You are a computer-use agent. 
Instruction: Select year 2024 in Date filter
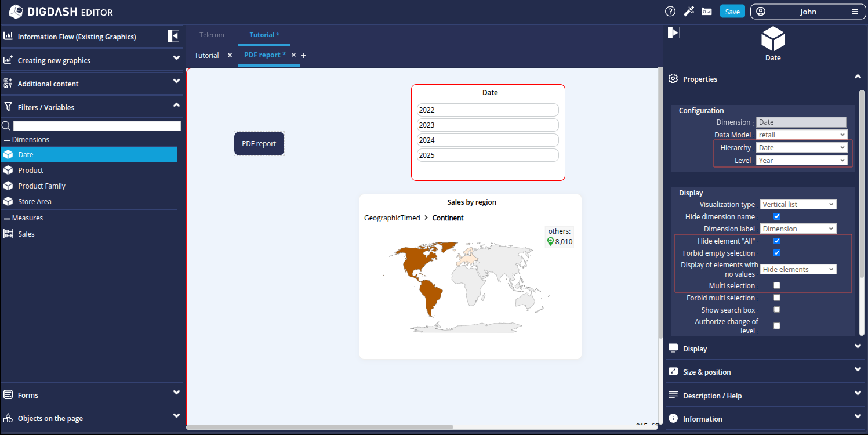point(488,140)
